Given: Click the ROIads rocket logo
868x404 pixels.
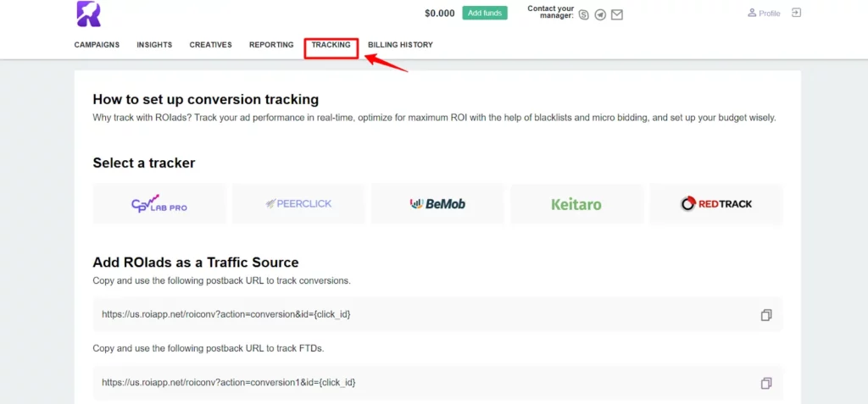Looking at the screenshot, I should pyautogui.click(x=88, y=14).
